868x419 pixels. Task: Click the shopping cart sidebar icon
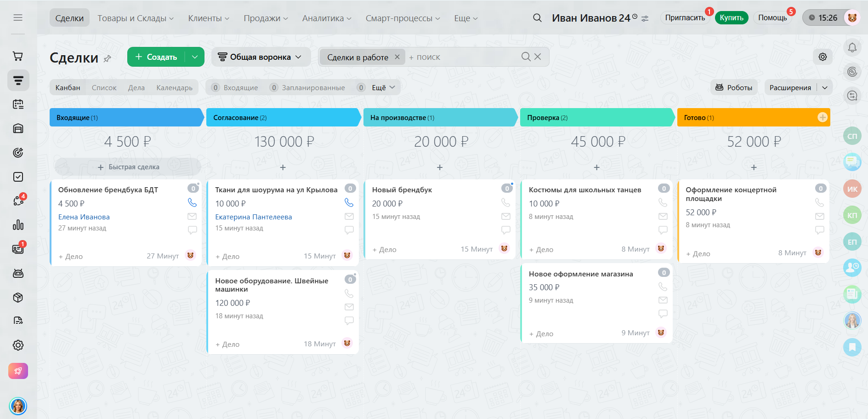(18, 57)
